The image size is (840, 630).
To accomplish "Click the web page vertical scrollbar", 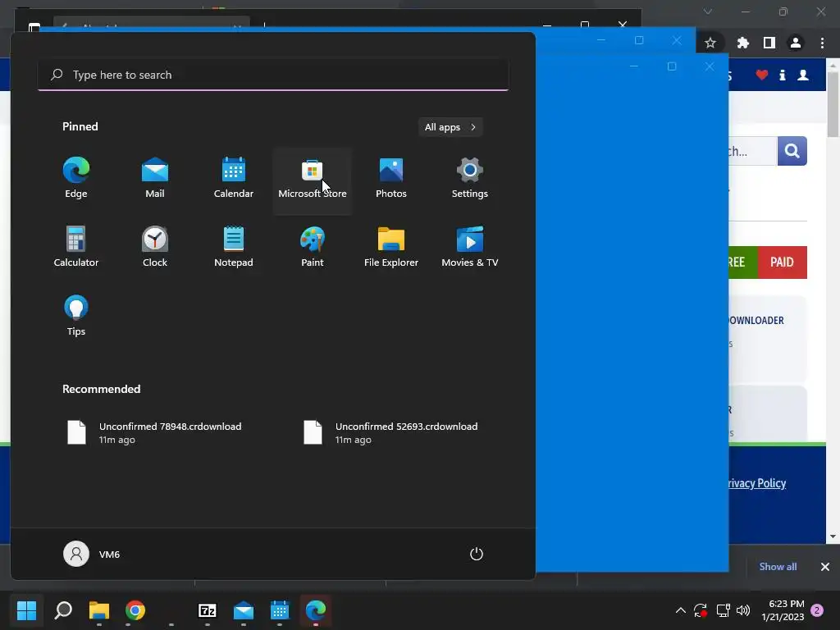I will [833, 103].
